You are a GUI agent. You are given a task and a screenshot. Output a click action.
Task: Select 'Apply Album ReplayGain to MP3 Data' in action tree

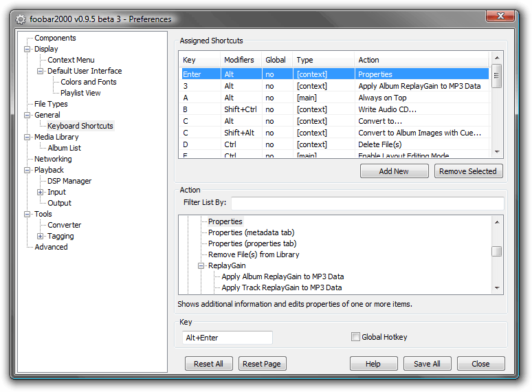click(282, 276)
